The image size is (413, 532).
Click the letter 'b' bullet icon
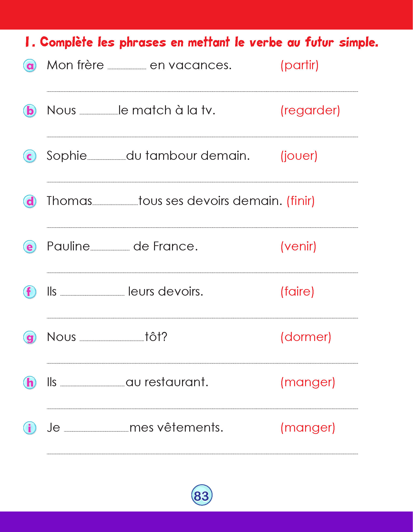coord(30,111)
